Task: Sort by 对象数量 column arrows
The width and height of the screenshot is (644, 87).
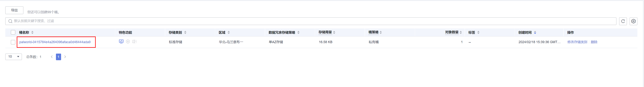Action: pyautogui.click(x=461, y=32)
